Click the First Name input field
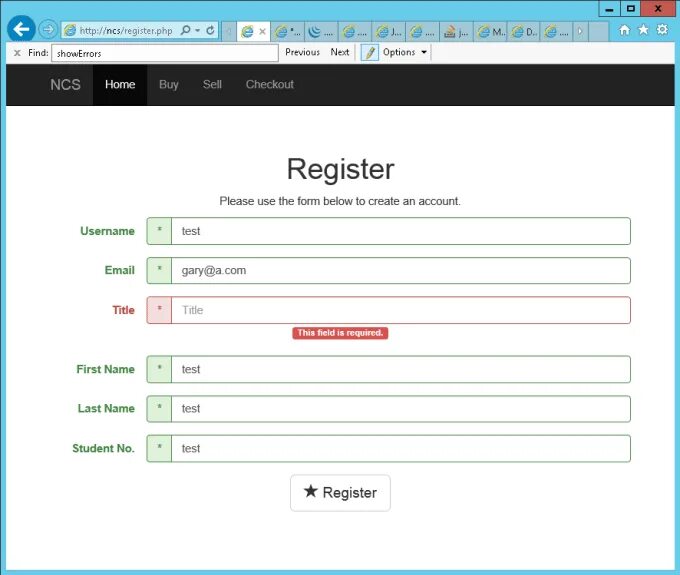 pos(401,369)
